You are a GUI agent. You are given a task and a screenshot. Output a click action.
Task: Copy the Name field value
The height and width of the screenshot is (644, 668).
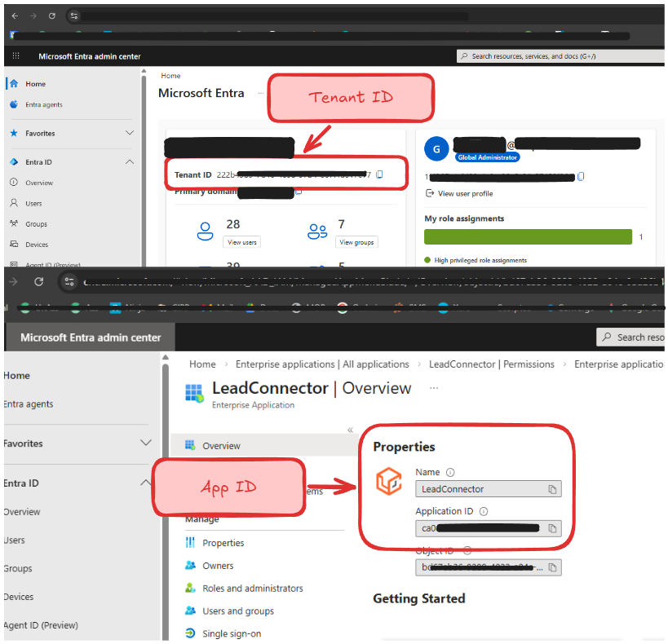pos(552,489)
